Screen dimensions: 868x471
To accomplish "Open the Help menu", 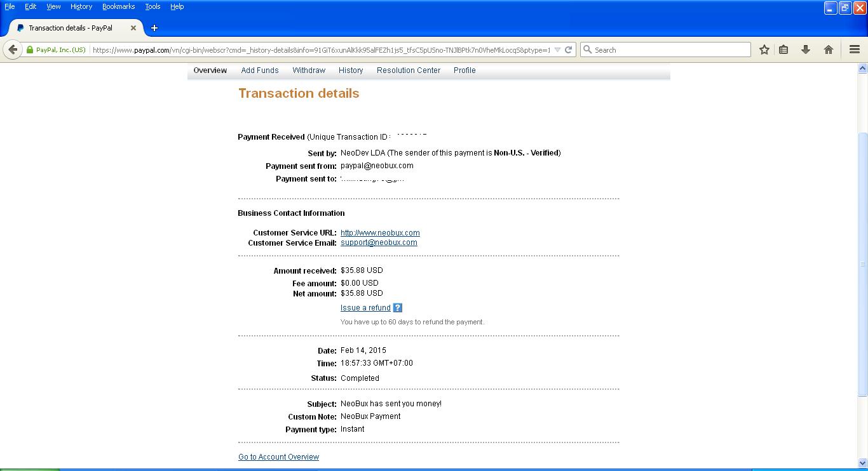I will coord(177,6).
